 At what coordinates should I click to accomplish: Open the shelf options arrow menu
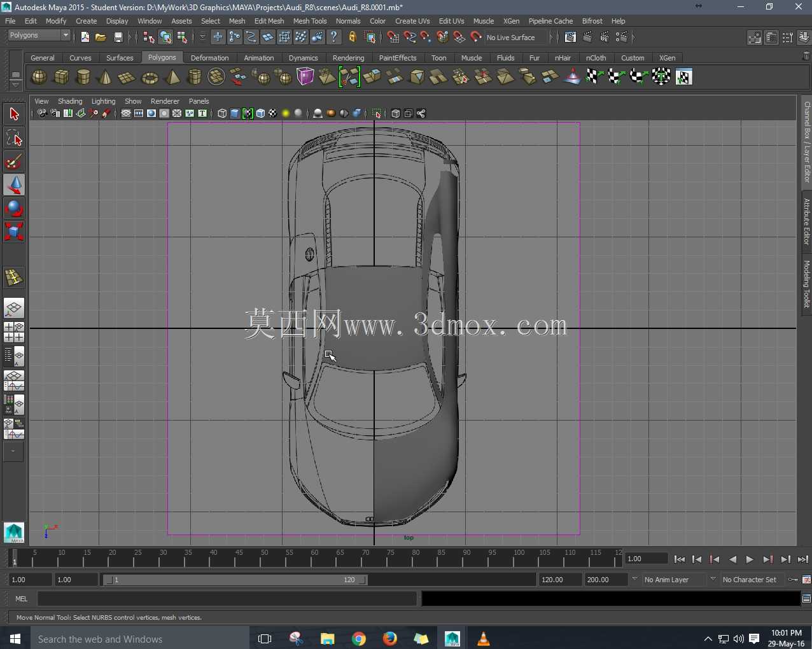(15, 85)
